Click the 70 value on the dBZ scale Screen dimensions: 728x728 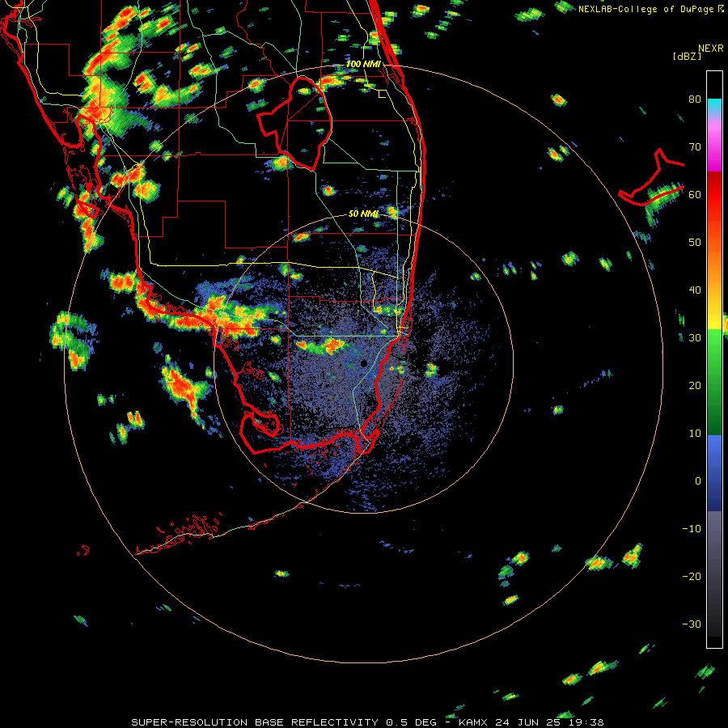(695, 147)
